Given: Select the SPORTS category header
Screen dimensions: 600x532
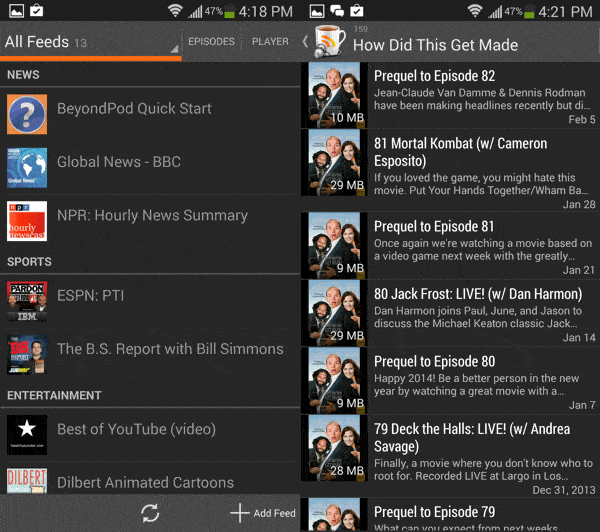Looking at the screenshot, I should click(x=29, y=262).
